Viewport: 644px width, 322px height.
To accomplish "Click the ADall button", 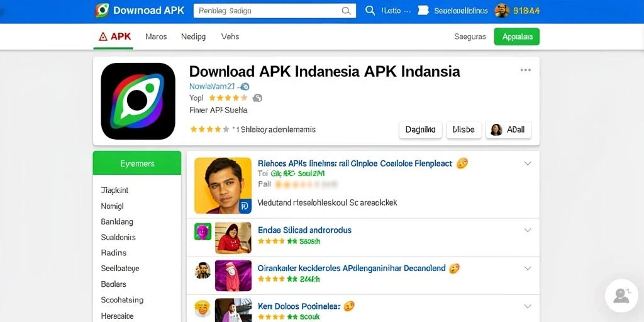I will tap(508, 130).
